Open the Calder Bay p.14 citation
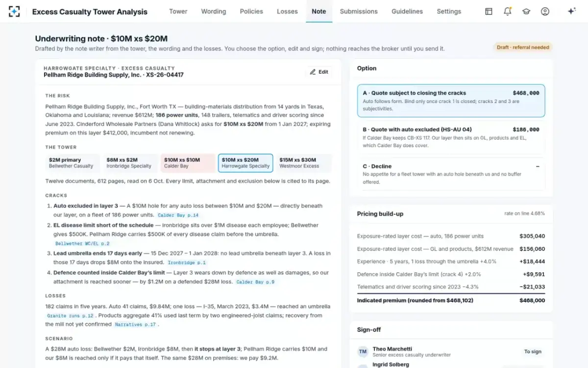Viewport: 588px width, 368px height. click(x=178, y=215)
